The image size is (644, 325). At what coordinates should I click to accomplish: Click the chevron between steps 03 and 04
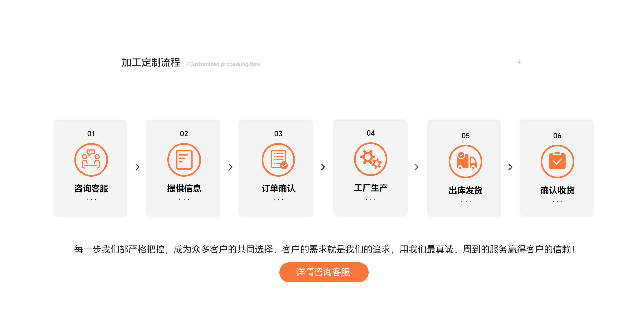pos(323,167)
